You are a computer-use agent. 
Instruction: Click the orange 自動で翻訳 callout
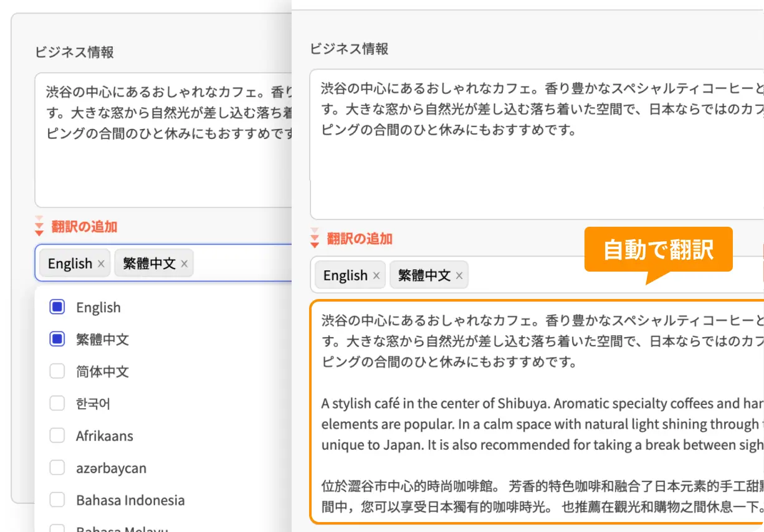point(658,250)
